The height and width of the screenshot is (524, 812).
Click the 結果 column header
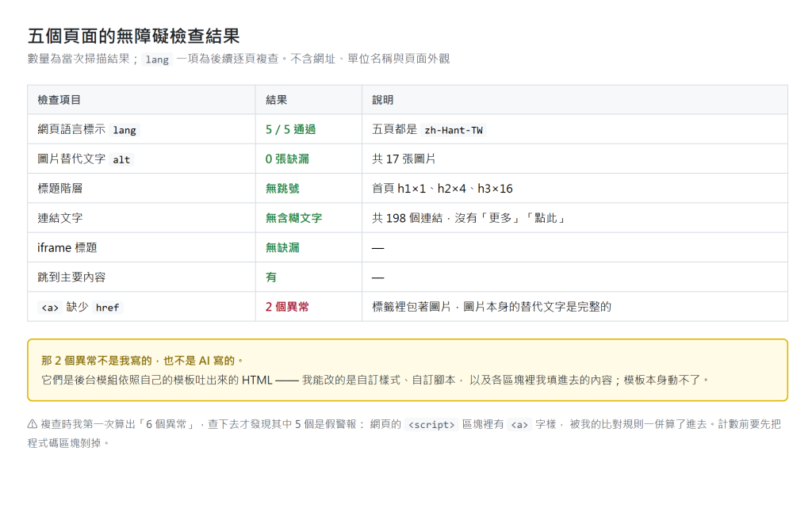276,100
